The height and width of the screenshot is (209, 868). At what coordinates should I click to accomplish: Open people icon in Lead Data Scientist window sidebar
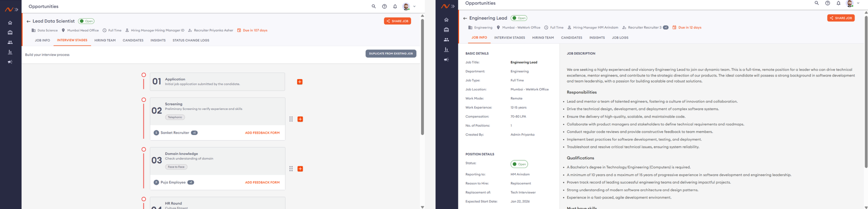pyautogui.click(x=10, y=42)
